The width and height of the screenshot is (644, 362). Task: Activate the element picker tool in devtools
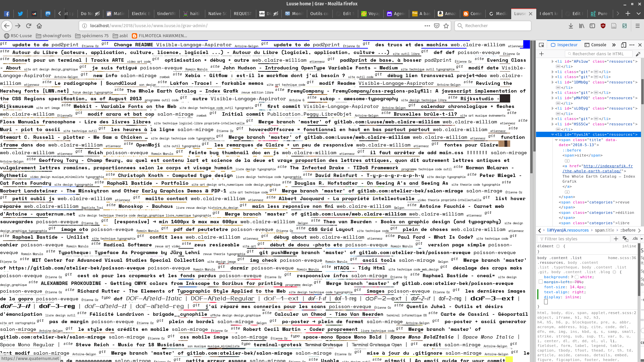coord(541,45)
